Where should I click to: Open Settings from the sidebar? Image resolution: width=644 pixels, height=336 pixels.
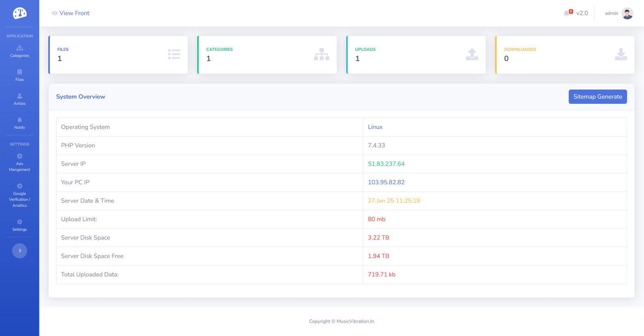click(x=19, y=225)
